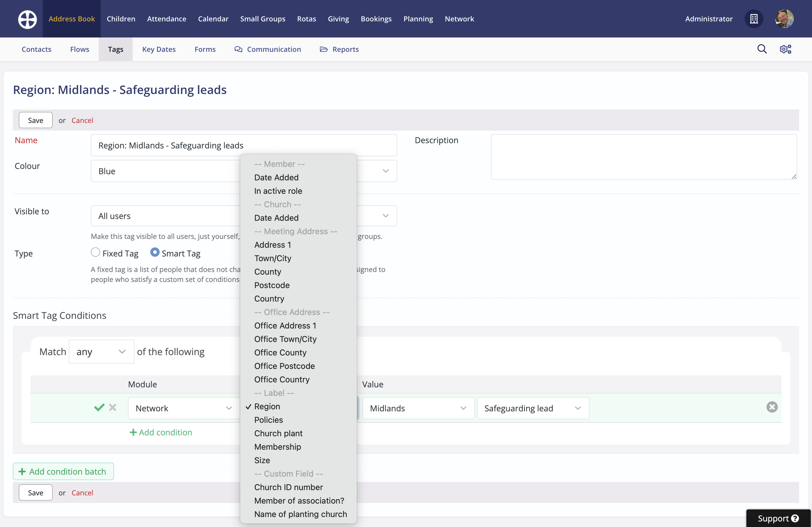Open settings via the gear icon
This screenshot has height=527, width=812.
click(x=785, y=49)
